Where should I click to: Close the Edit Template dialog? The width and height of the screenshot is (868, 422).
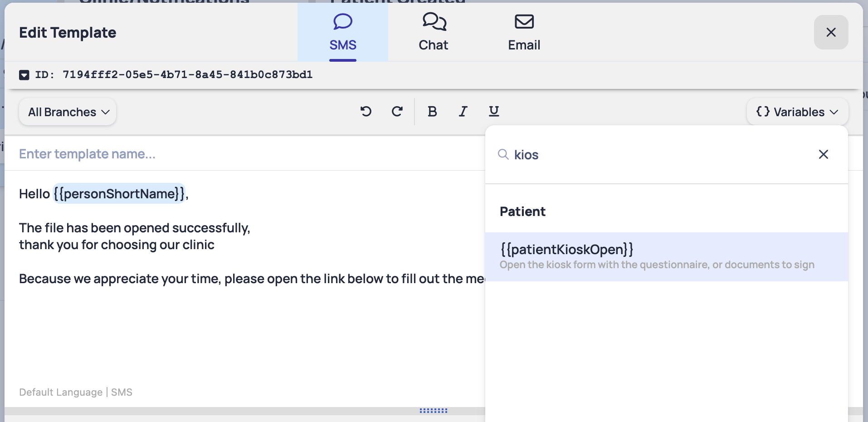click(831, 32)
